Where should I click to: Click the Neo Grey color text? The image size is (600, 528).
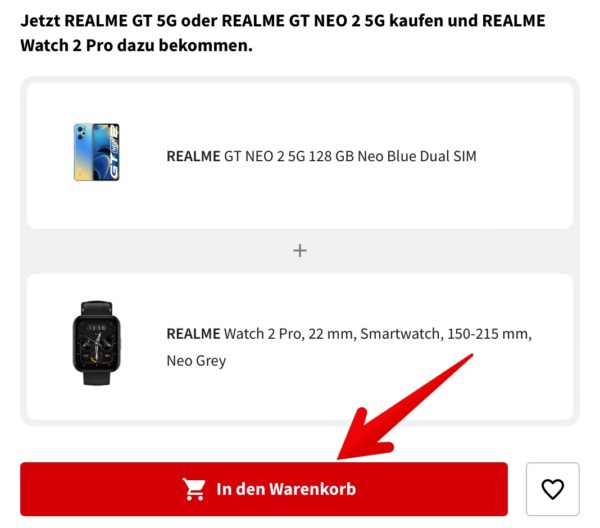tap(196, 361)
